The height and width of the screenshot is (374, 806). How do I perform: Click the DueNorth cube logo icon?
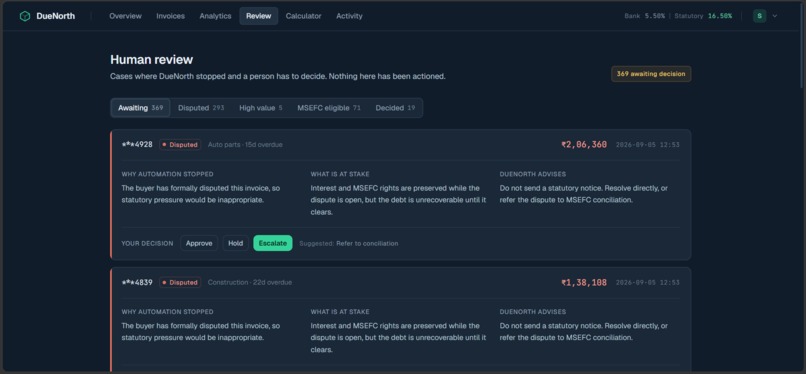click(x=25, y=16)
